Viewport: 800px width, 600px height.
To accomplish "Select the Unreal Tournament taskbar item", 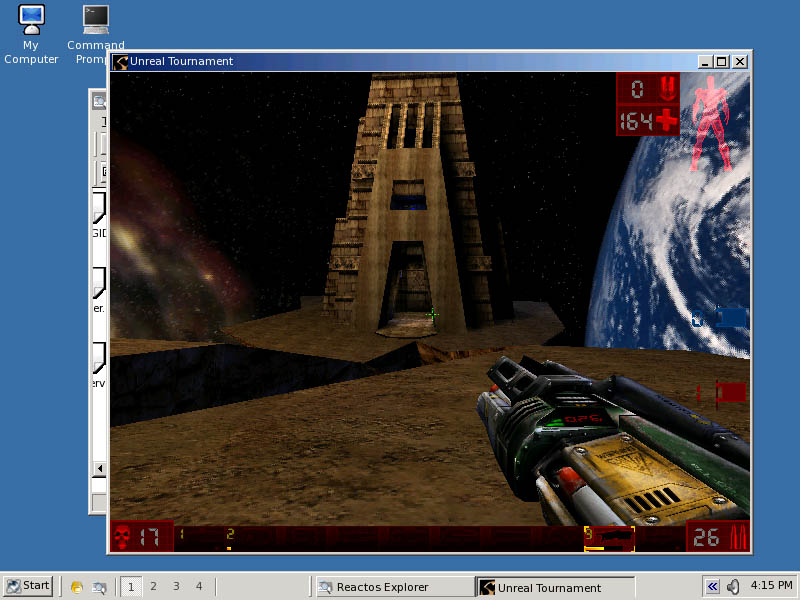I will point(556,587).
